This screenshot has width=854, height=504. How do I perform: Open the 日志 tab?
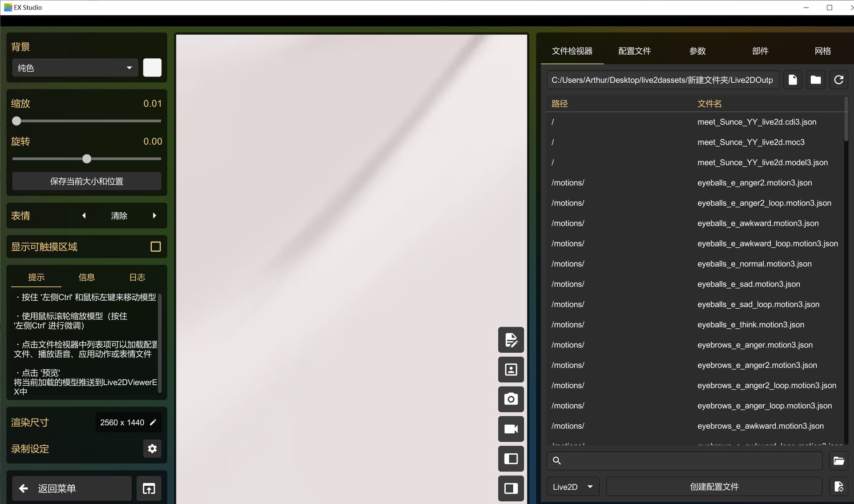pos(137,277)
